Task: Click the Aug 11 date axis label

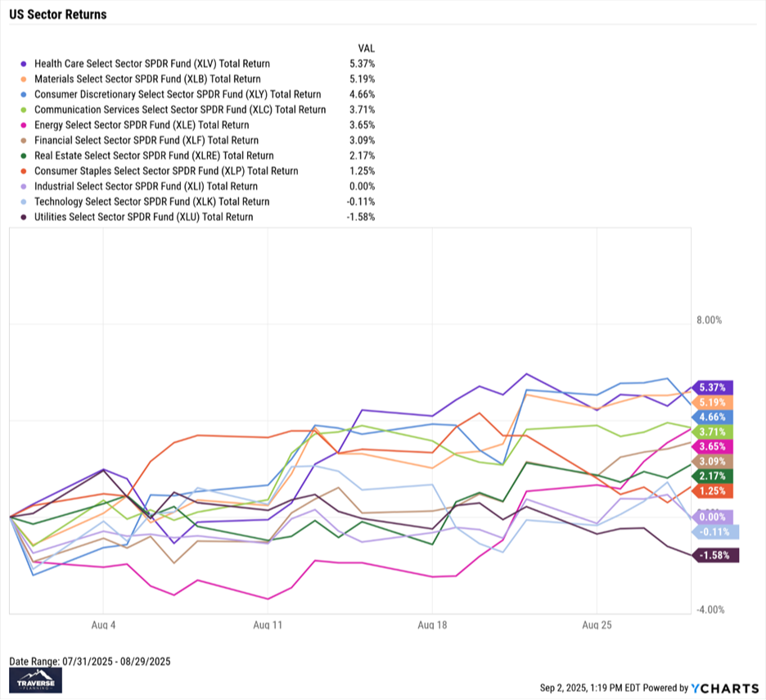Action: [268, 624]
